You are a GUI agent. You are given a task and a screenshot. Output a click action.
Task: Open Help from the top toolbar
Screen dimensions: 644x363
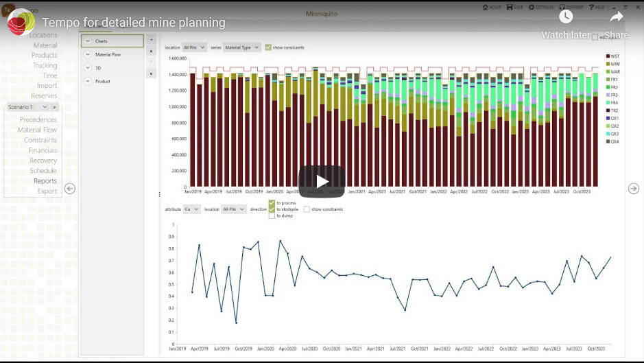point(597,7)
